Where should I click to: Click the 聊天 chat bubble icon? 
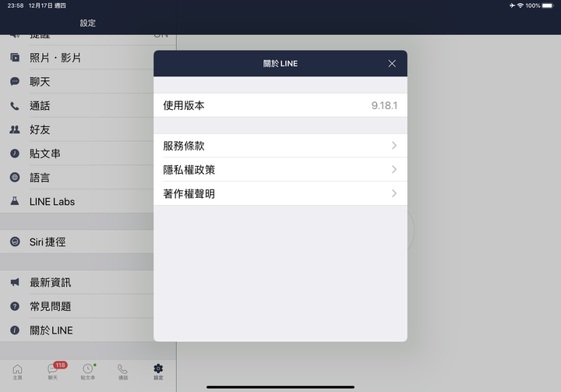15,82
